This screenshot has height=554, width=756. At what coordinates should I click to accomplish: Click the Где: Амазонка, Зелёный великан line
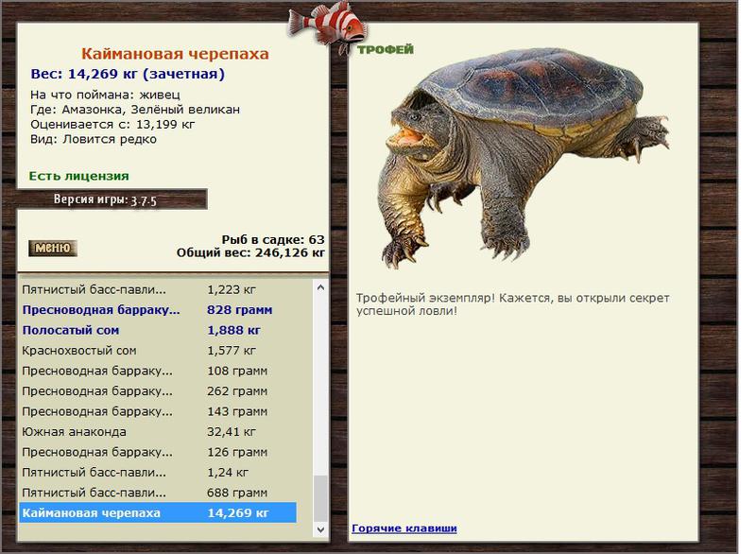[x=135, y=110]
